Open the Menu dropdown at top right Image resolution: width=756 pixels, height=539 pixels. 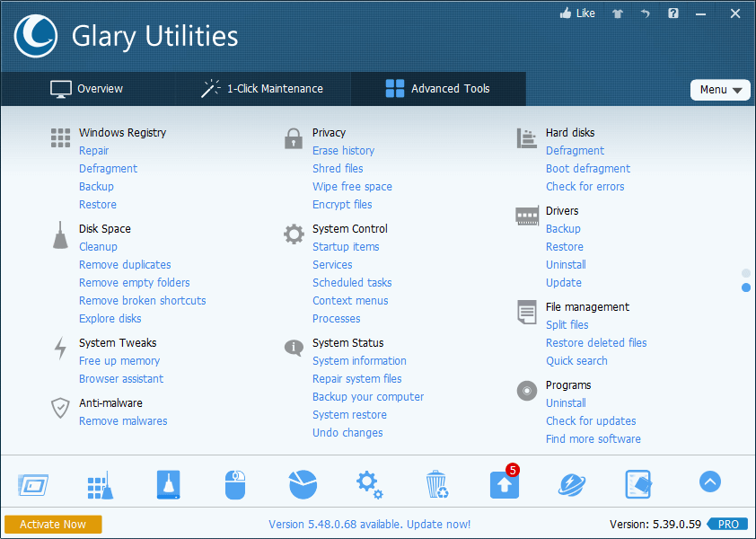(720, 89)
